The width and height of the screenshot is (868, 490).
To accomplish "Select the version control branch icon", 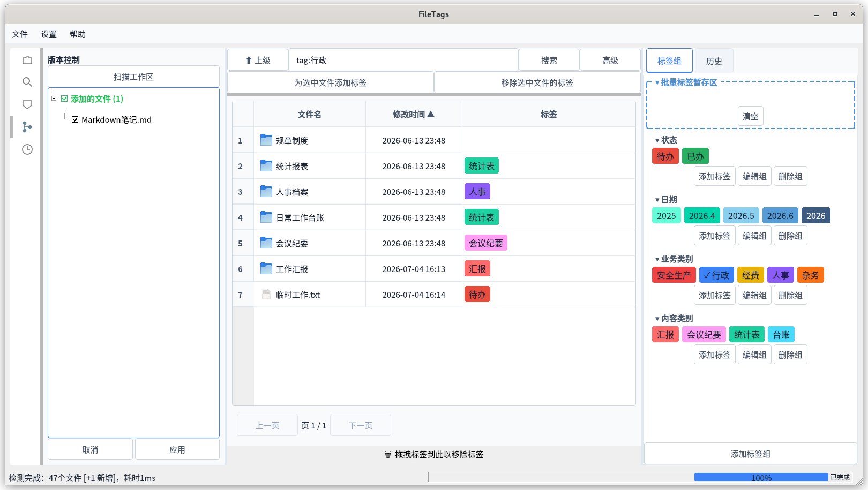I will tap(27, 127).
